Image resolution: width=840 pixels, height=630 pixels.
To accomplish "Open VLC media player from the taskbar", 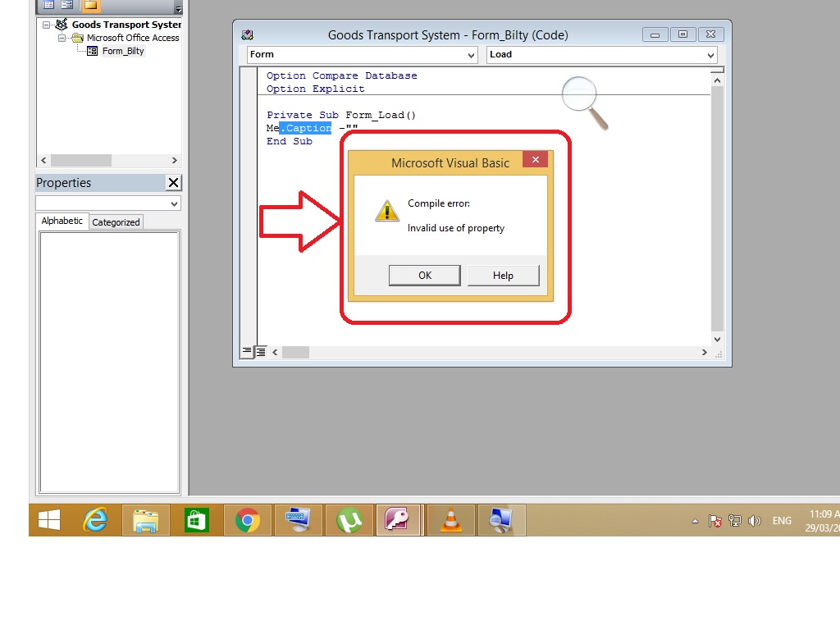I will [451, 519].
